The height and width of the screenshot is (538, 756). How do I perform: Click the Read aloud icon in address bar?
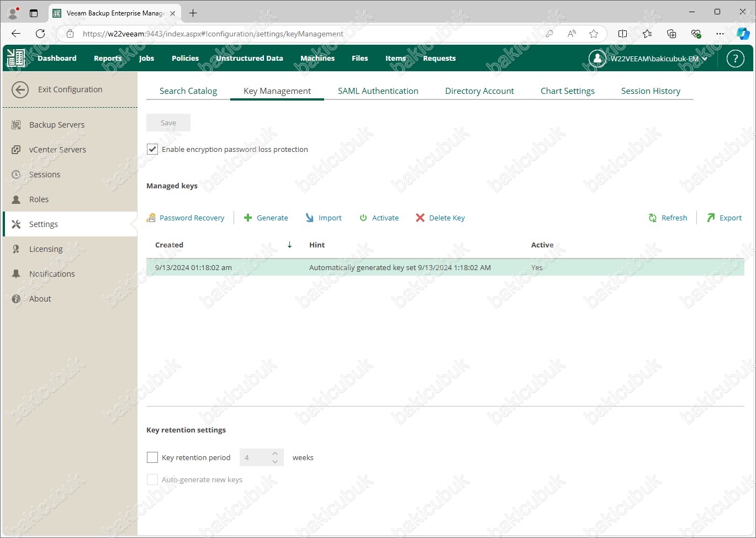click(572, 34)
